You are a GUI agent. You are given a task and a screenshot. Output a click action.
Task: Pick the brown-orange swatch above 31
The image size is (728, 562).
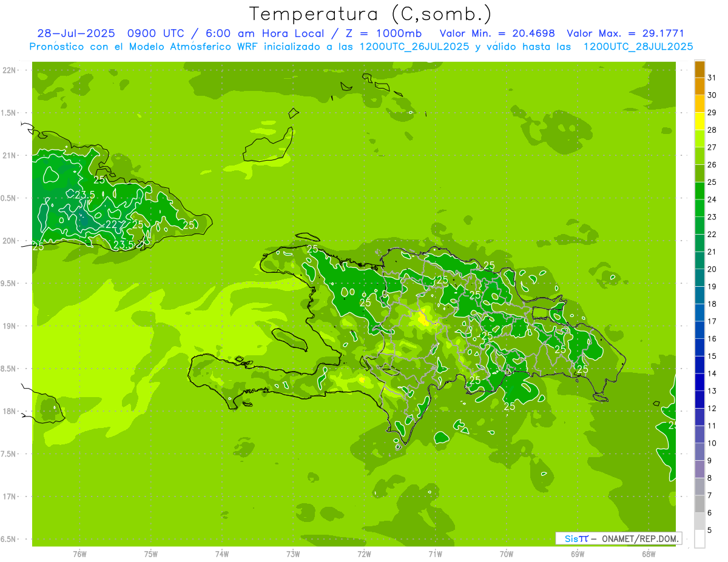pos(699,70)
